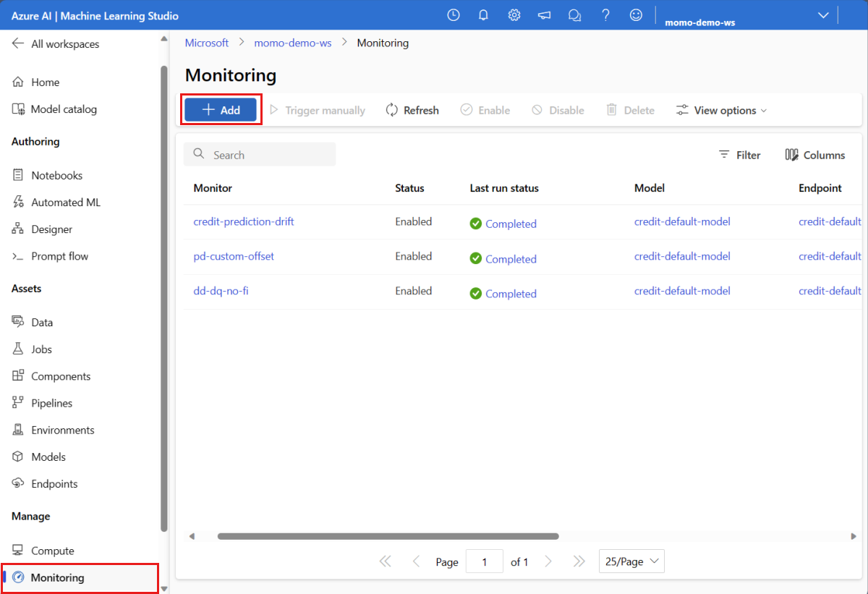The height and width of the screenshot is (594, 868).
Task: Open Home in sidebar
Action: click(36, 82)
